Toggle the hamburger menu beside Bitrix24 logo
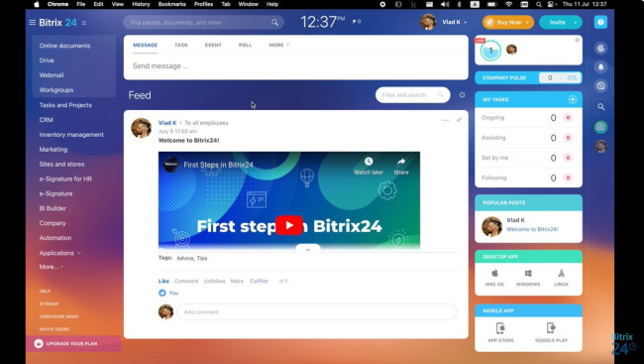This screenshot has height=364, width=644. (32, 22)
